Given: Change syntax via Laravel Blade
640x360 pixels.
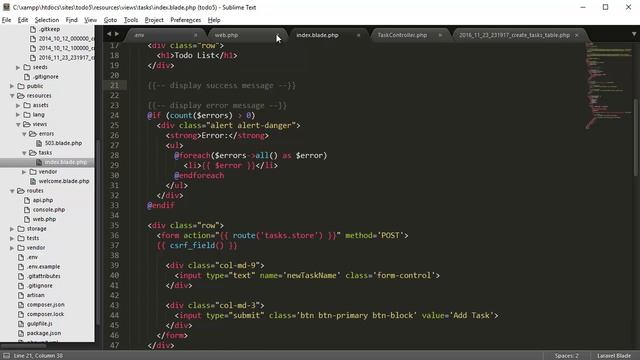Looking at the screenshot, I should pos(614,356).
